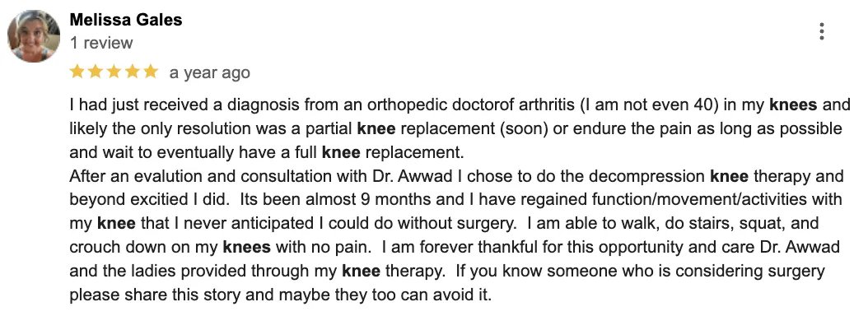868x316 pixels.
Task: Click the first gold rating star
Action: coord(77,72)
